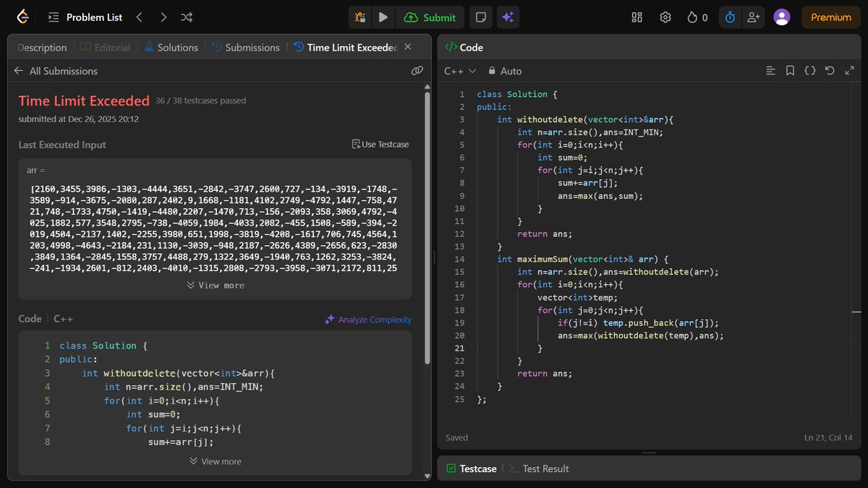This screenshot has height=488, width=868.
Task: Switch to the Solutions tab
Action: (x=171, y=48)
